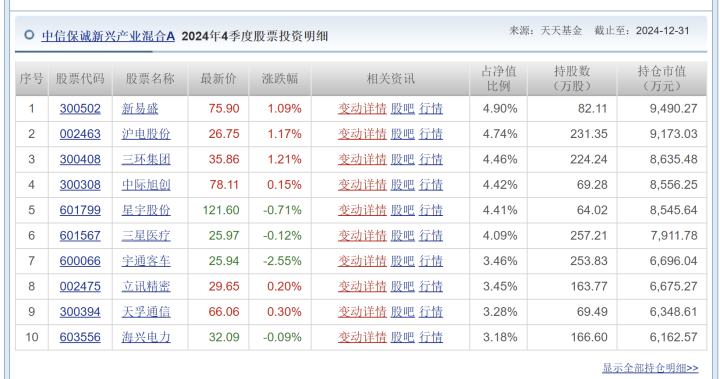Click the date 2024-12-31 text
The image size is (720, 379).
click(x=662, y=31)
